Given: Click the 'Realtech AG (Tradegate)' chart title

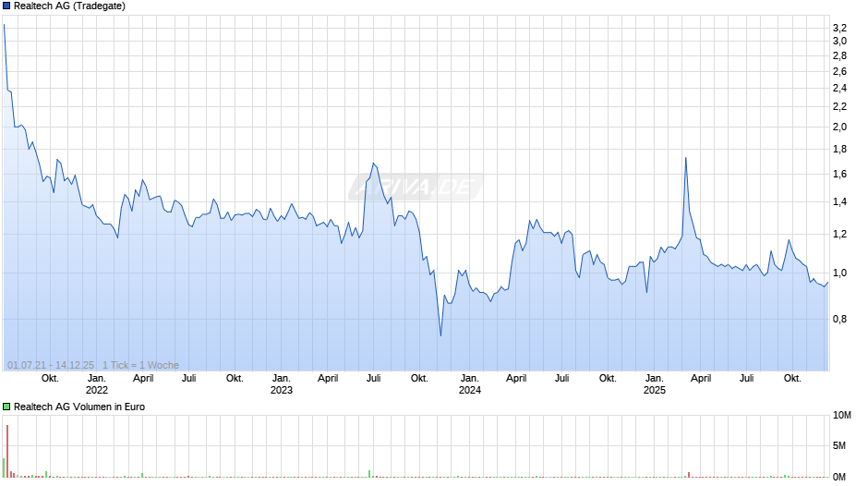Looking at the screenshot, I should (x=70, y=6).
